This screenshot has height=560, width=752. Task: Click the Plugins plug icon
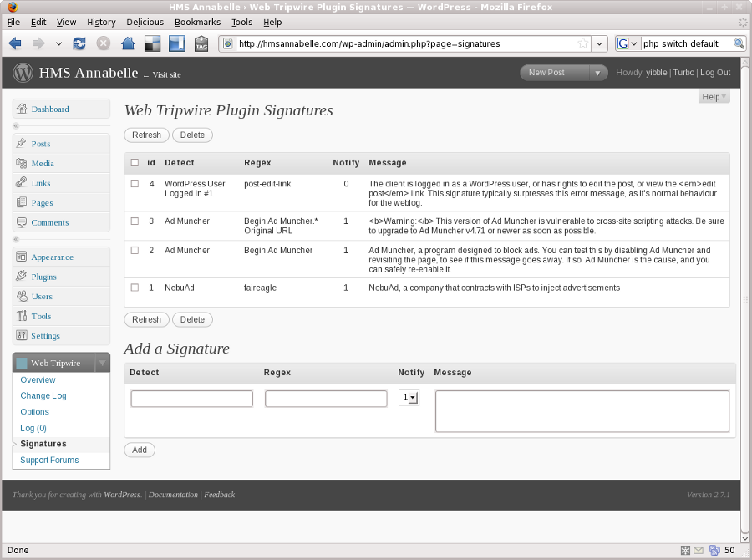click(x=21, y=276)
